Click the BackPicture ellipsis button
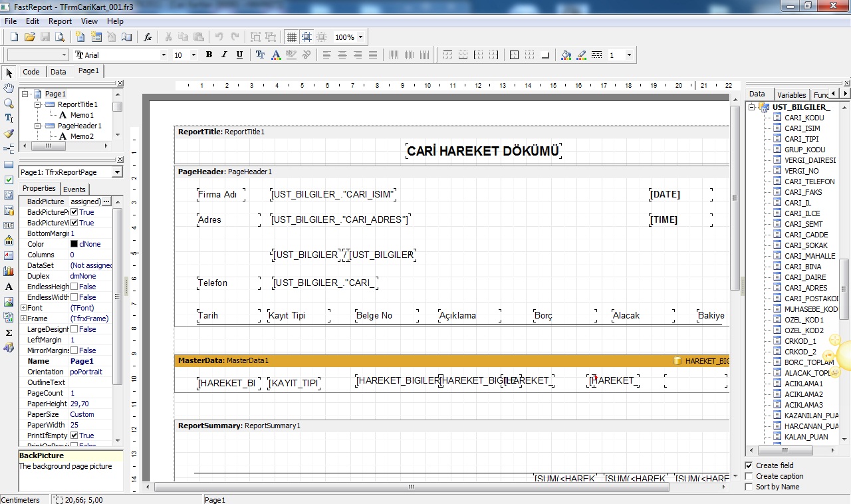 point(106,201)
